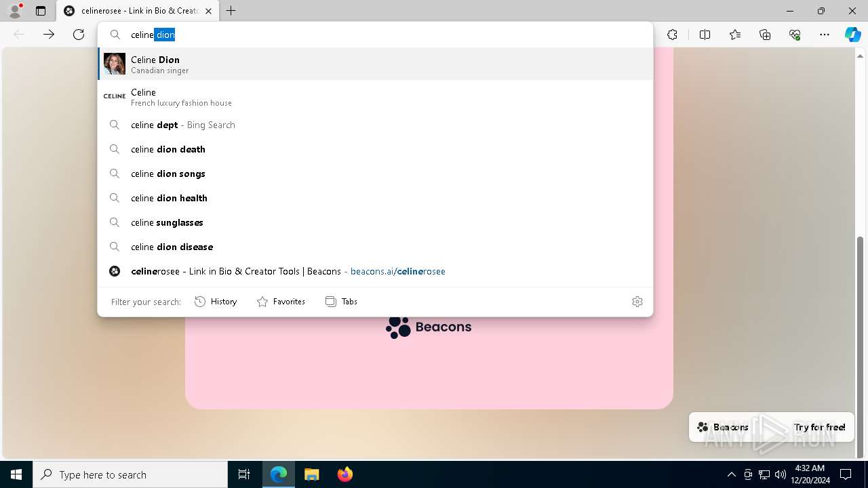Open the notification center icon
This screenshot has height=488, width=868.
pos(846,474)
